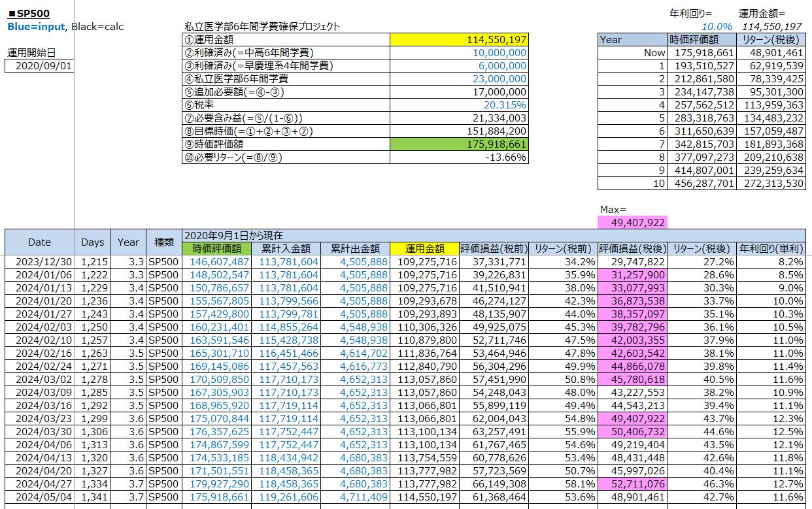
Task: Click the green ⑨時価評価額 value cell
Action: click(x=458, y=144)
